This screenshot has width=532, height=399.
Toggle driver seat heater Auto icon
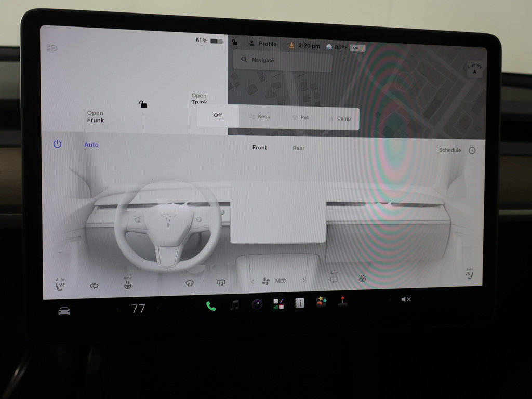[60, 285]
